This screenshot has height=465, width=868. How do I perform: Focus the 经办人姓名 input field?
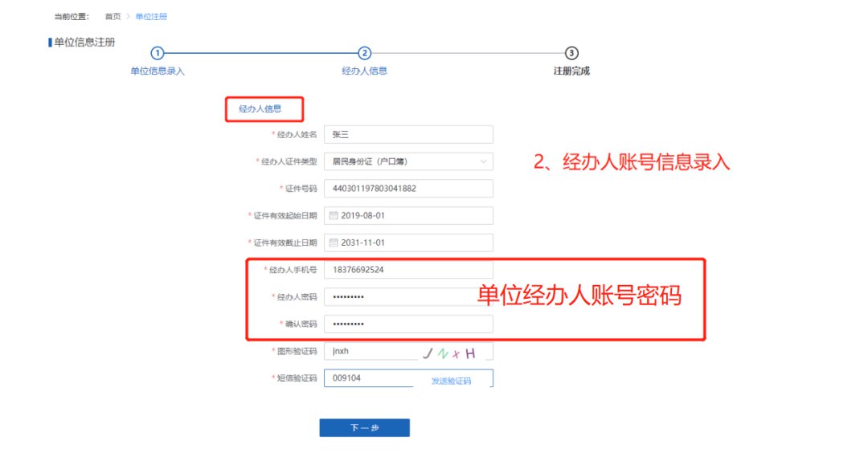tap(407, 135)
